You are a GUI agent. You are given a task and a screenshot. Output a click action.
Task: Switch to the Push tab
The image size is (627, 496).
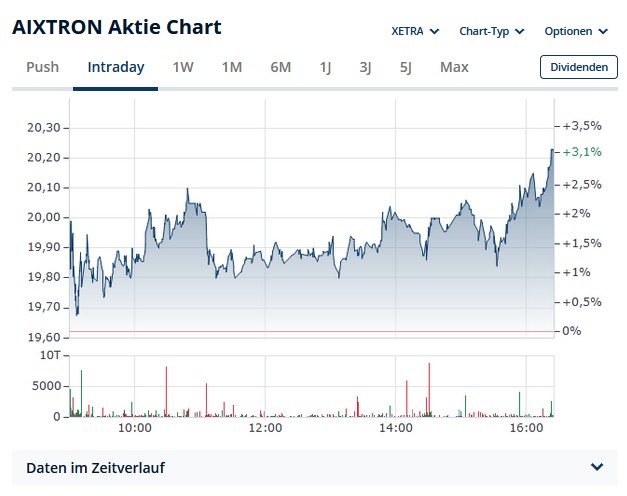[x=43, y=67]
